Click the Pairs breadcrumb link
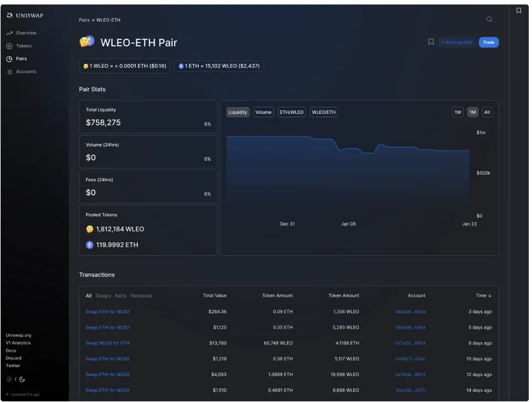Image resolution: width=532 pixels, height=402 pixels. point(84,20)
